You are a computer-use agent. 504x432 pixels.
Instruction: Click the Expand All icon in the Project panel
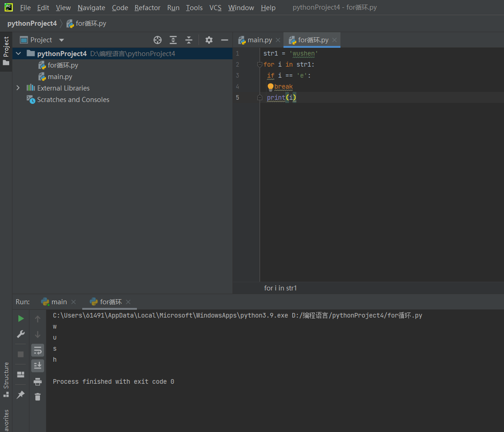173,40
